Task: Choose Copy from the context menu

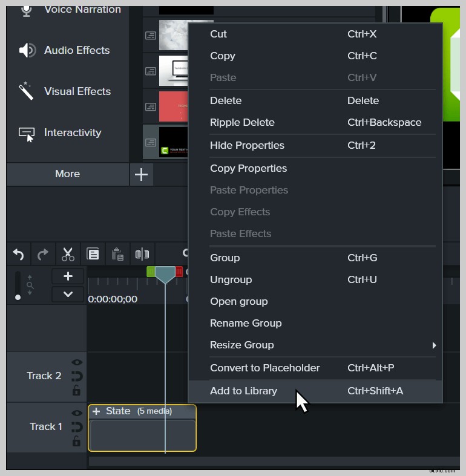Action: point(315,56)
